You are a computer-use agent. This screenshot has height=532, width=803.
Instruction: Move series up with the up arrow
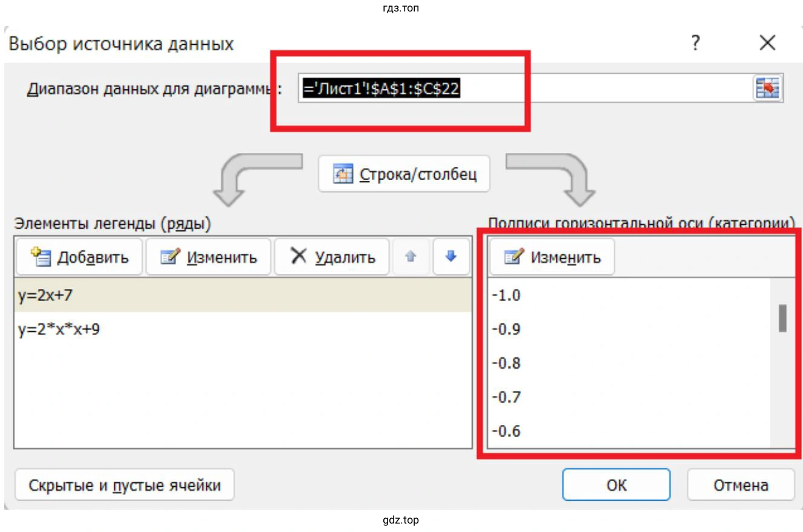[x=411, y=257]
